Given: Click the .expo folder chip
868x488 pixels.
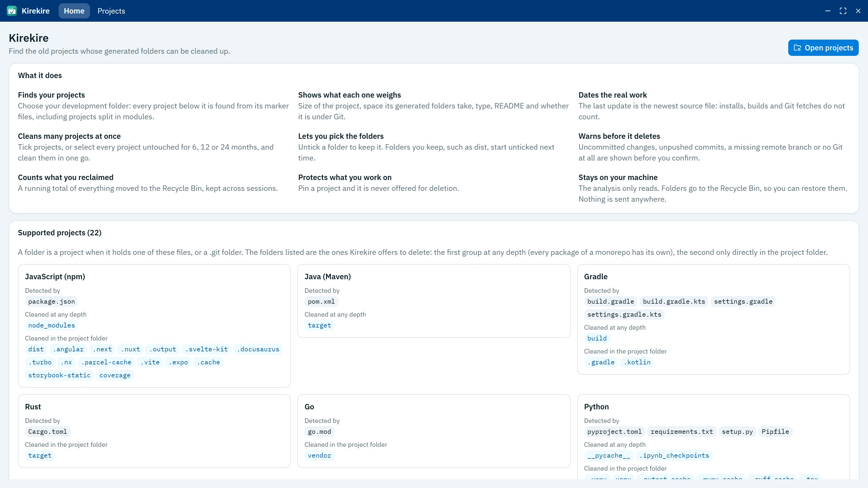Looking at the screenshot, I should [x=178, y=362].
